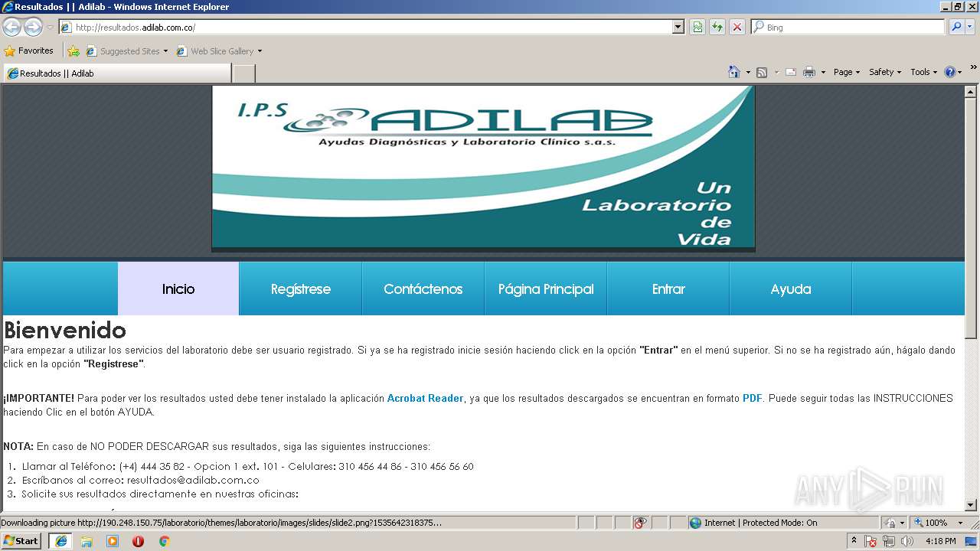Select the Inicio navigation tab

(178, 289)
